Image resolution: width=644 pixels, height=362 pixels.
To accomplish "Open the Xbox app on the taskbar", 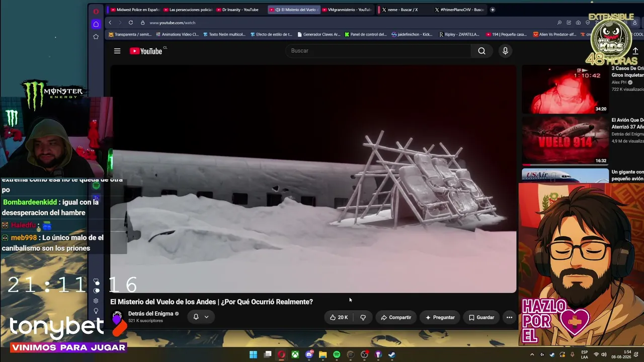I will 295,354.
